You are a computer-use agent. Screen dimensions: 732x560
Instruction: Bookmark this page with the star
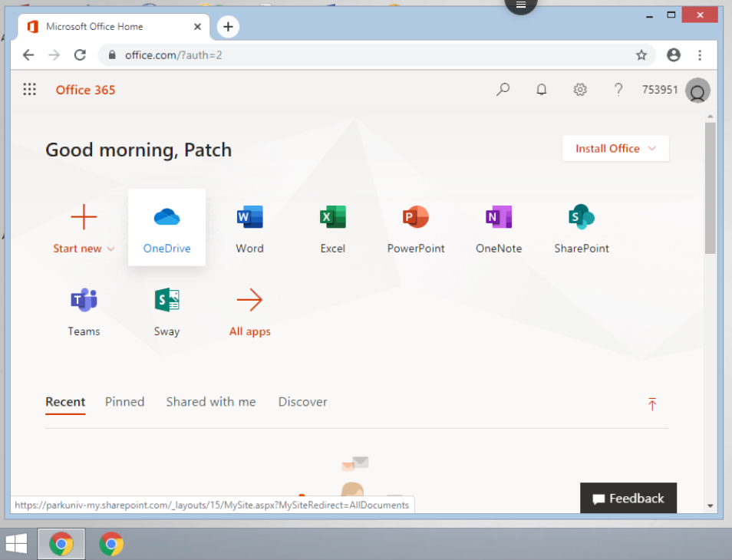click(641, 55)
